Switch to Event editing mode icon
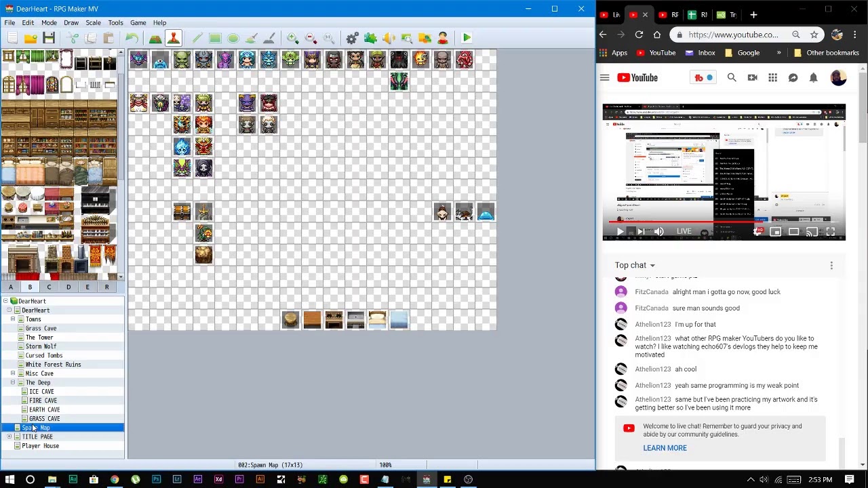The width and height of the screenshot is (868, 488). 174,38
